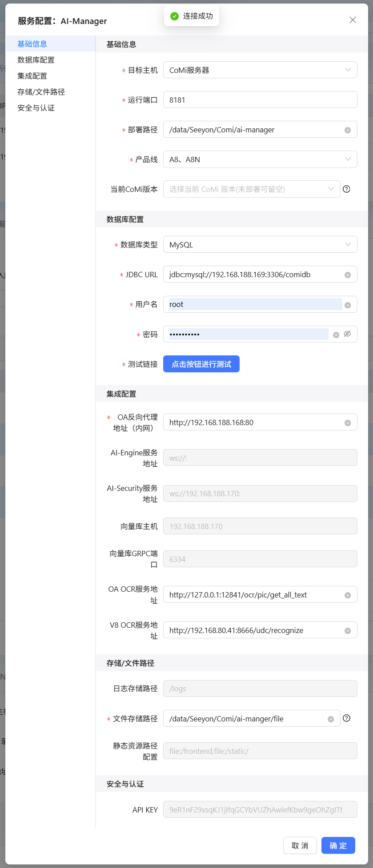The image size is (373, 868).
Task: Open the 目标主机 dropdown
Action: click(260, 70)
